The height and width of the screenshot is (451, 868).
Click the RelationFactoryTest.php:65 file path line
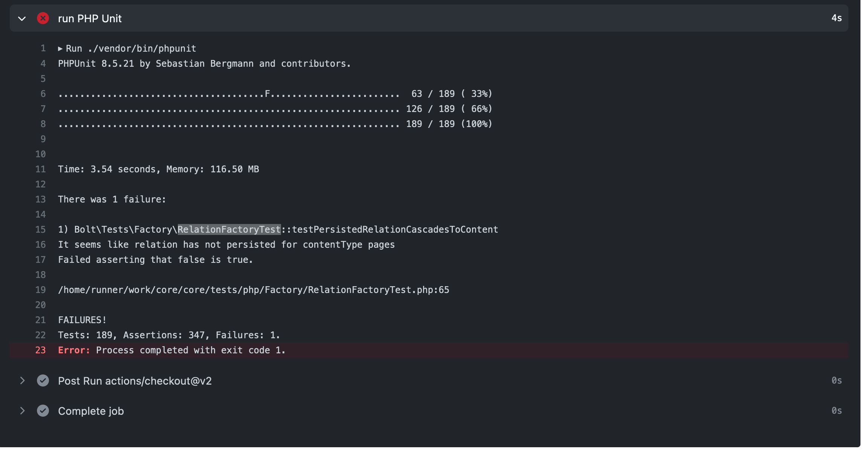click(x=253, y=290)
